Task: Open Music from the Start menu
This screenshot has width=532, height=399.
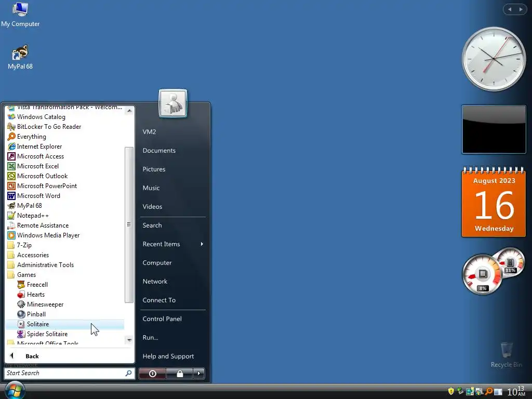Action: [x=151, y=188]
